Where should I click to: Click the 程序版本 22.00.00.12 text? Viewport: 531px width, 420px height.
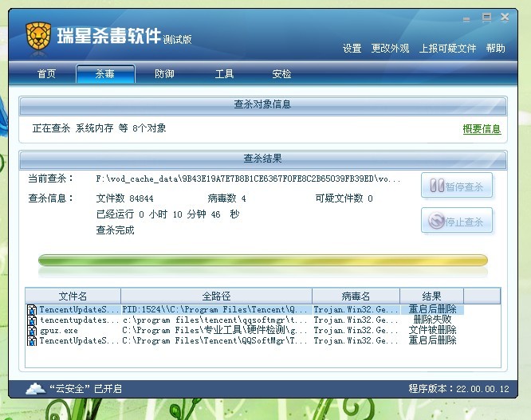coord(458,389)
